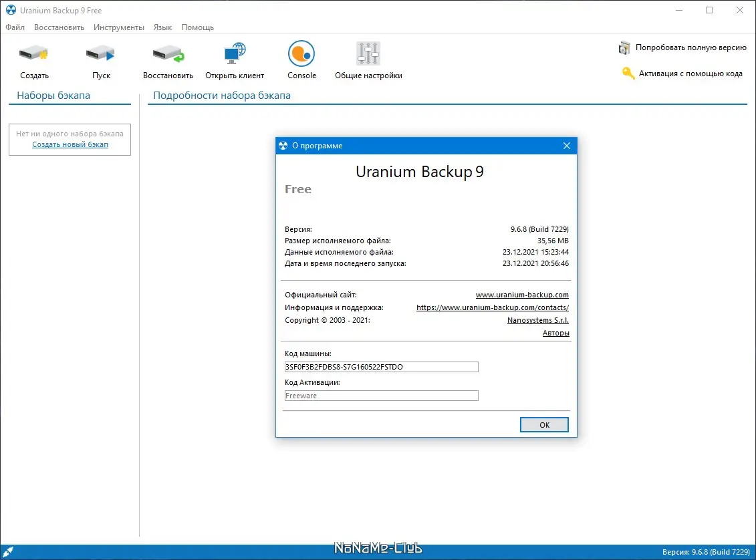The width and height of the screenshot is (756, 560).
Task: Click the Наборы бэкапа panel header
Action: click(53, 96)
